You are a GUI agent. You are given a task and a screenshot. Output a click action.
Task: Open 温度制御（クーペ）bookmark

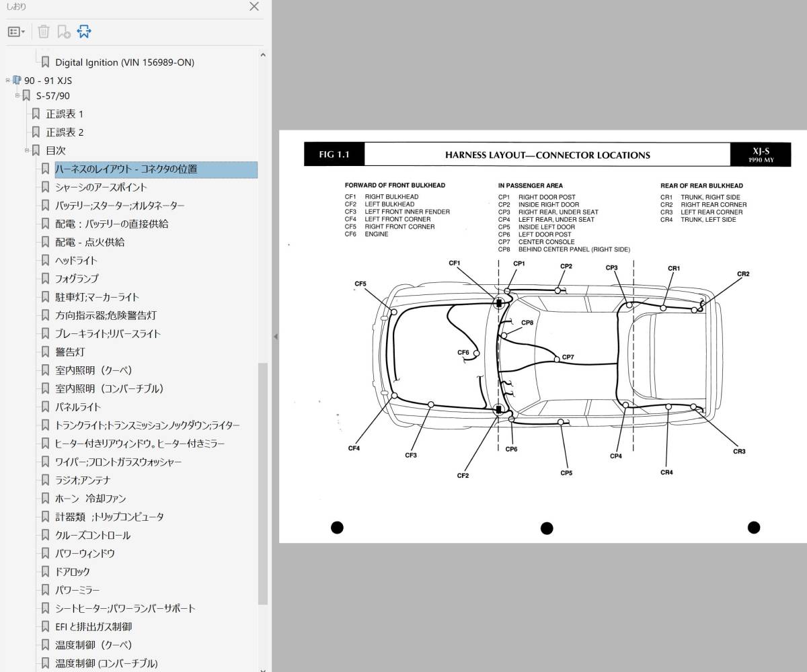point(93,645)
